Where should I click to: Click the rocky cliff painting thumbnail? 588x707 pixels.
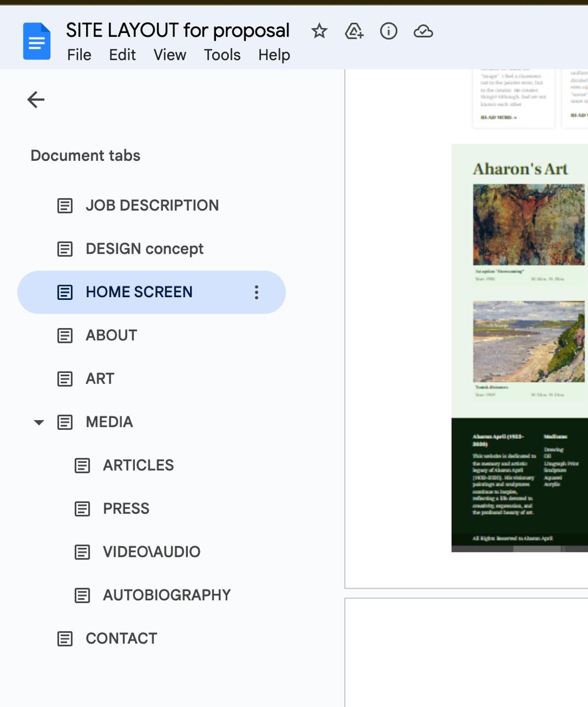pyautogui.click(x=529, y=225)
